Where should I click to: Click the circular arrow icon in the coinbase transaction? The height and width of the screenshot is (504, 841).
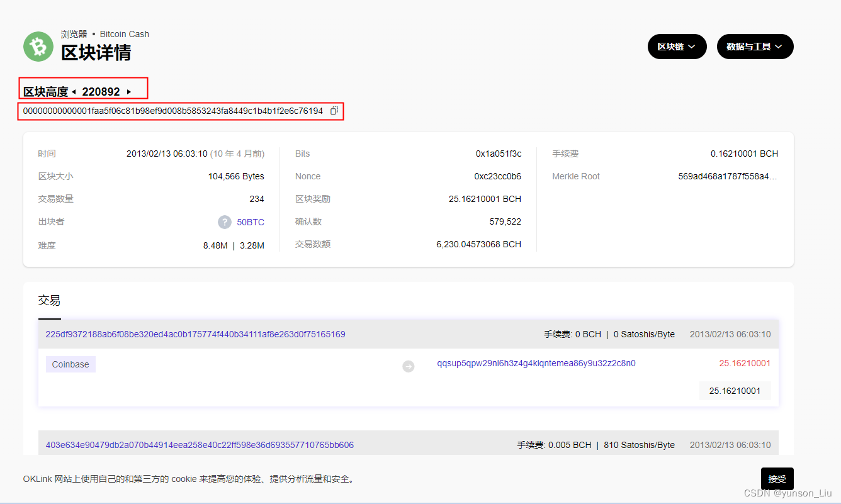point(408,366)
